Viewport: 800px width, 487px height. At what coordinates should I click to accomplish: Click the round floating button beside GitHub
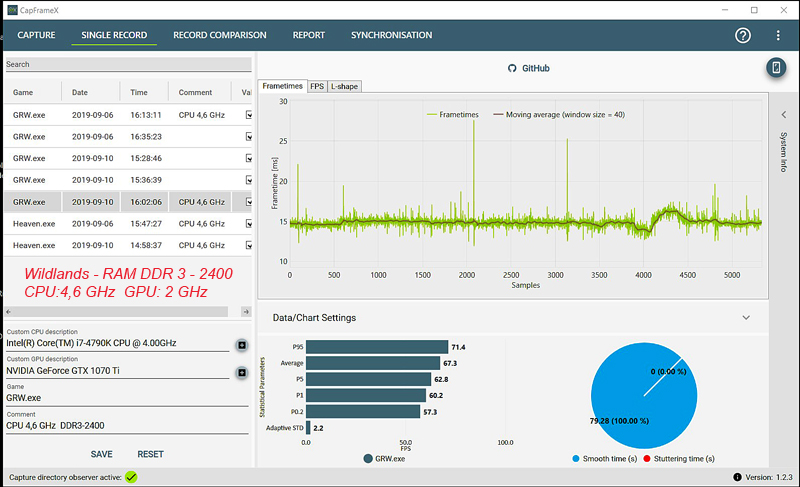(x=776, y=67)
